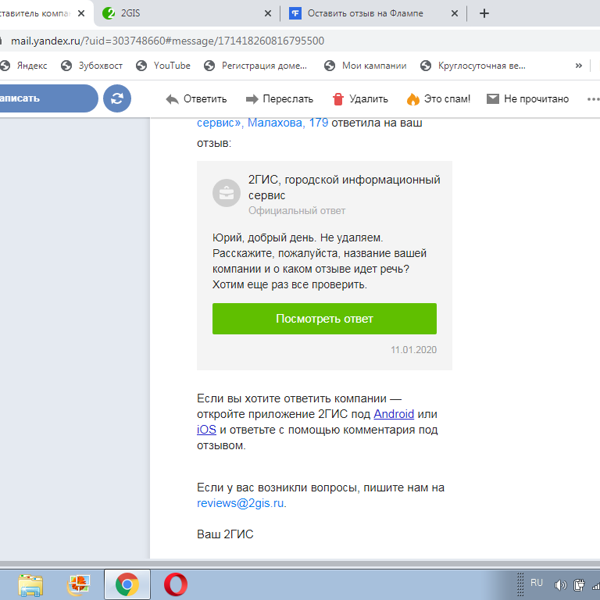Viewport: 600px width, 600px height.
Task: Close the Оставить отзыв на Флампе tab
Action: (x=454, y=13)
